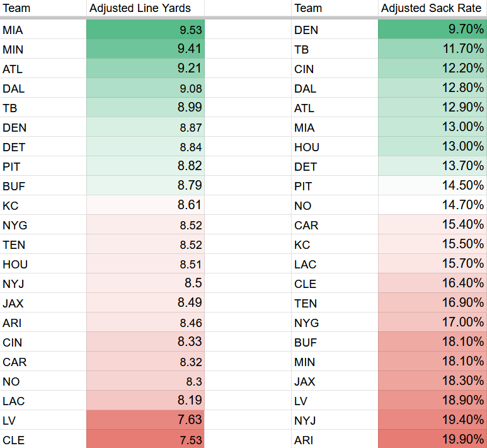The width and height of the screenshot is (487, 448).
Task: Select the 19.40% cell for NYJ
Action: [x=432, y=420]
